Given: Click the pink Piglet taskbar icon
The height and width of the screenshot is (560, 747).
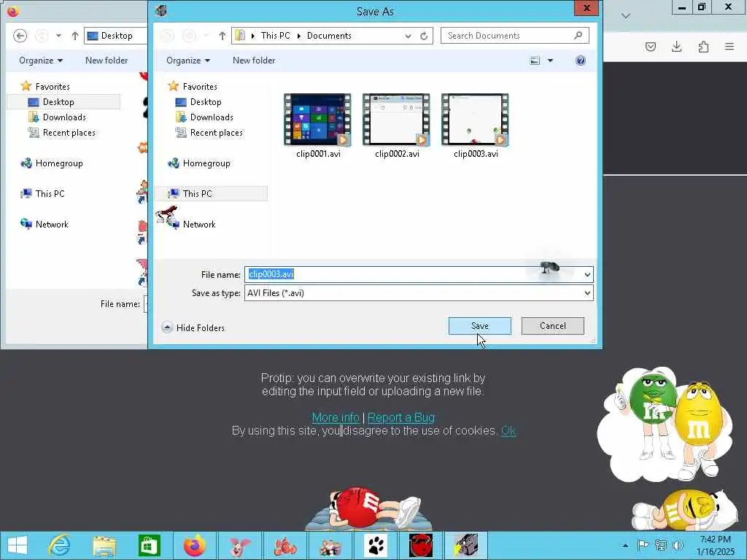Looking at the screenshot, I should (x=240, y=545).
